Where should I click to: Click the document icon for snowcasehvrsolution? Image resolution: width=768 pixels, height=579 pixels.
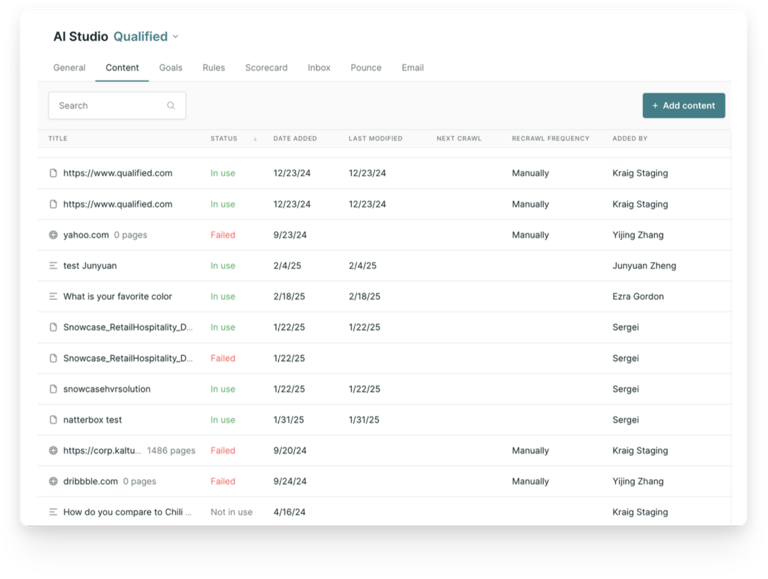click(x=53, y=389)
